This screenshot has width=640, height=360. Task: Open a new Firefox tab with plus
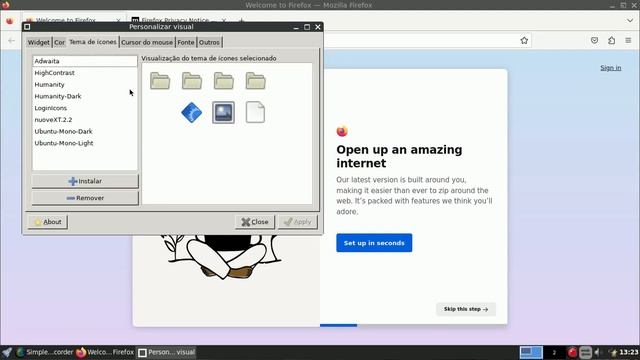click(x=241, y=20)
